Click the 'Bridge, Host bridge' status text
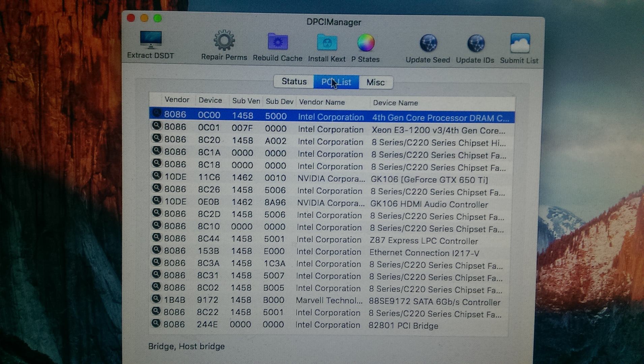 [x=186, y=346]
